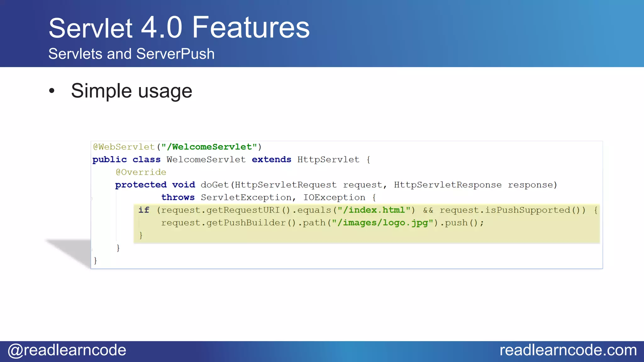The height and width of the screenshot is (362, 644).
Task: Click the 'throws' keyword
Action: click(178, 197)
